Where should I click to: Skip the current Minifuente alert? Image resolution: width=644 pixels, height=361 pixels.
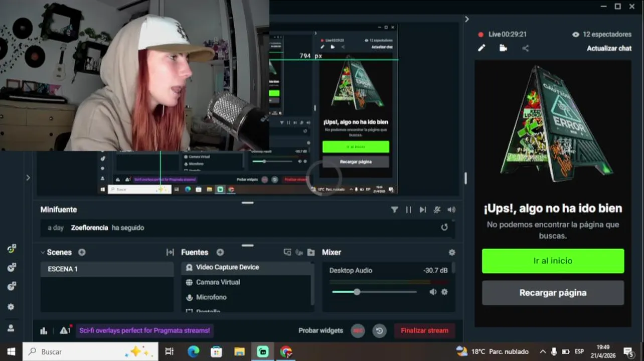point(423,210)
